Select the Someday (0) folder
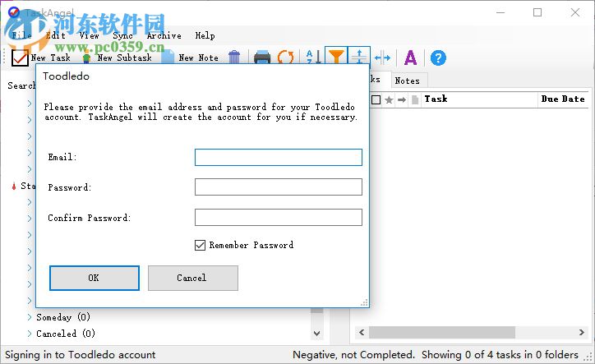Image resolution: width=595 pixels, height=364 pixels. pos(63,317)
